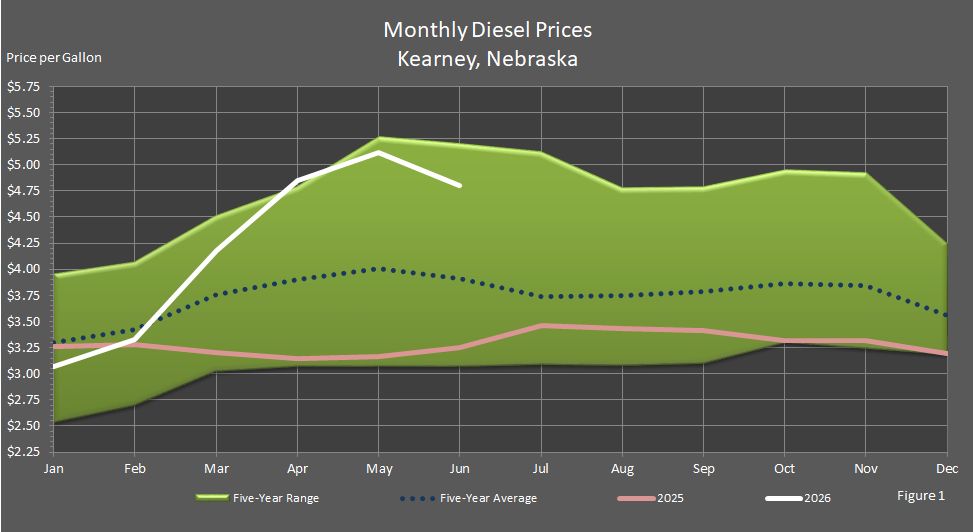
Task: Select the $3.00 y-axis label
Action: click(24, 374)
